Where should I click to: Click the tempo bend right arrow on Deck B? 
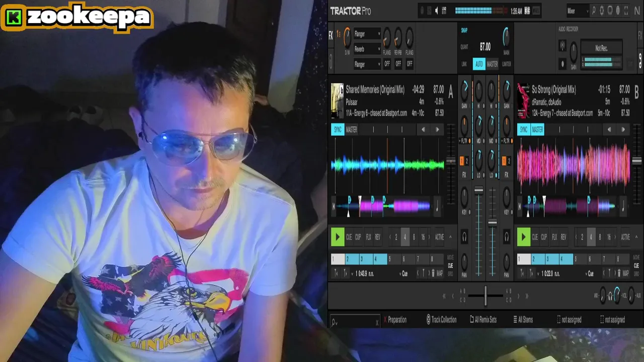point(623,130)
